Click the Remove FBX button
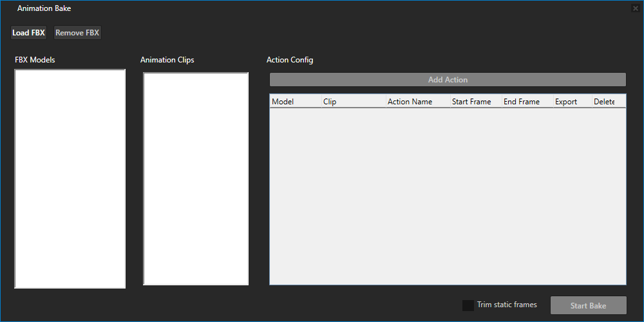 (x=77, y=33)
